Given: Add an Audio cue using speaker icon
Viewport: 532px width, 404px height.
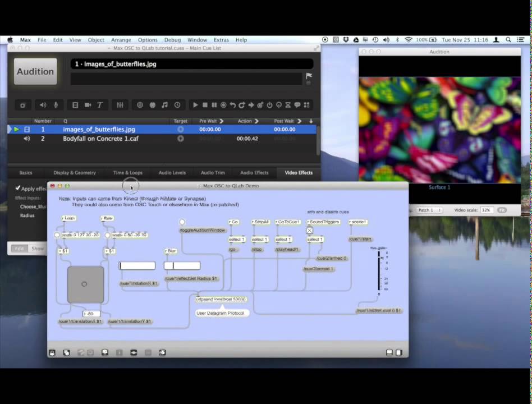Looking at the screenshot, I should (x=43, y=105).
